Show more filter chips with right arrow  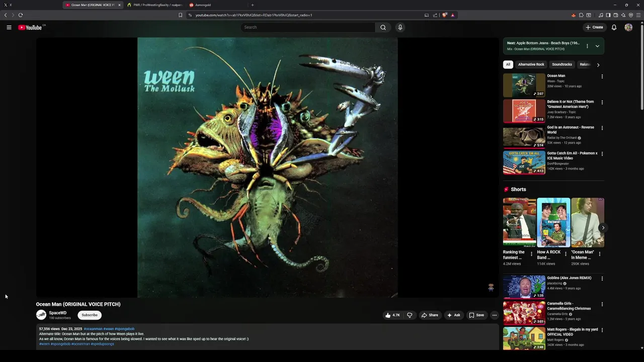598,64
